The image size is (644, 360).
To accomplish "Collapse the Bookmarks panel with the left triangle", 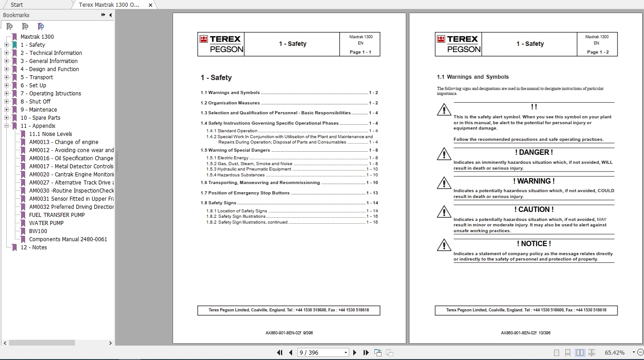I will [111, 15].
